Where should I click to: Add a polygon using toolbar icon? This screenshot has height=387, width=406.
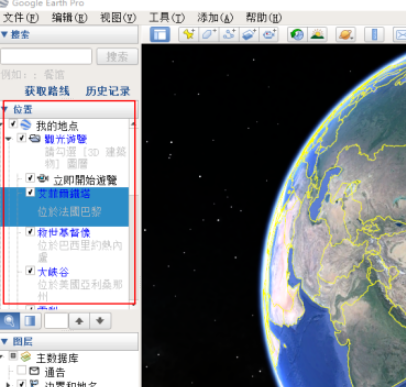point(209,35)
